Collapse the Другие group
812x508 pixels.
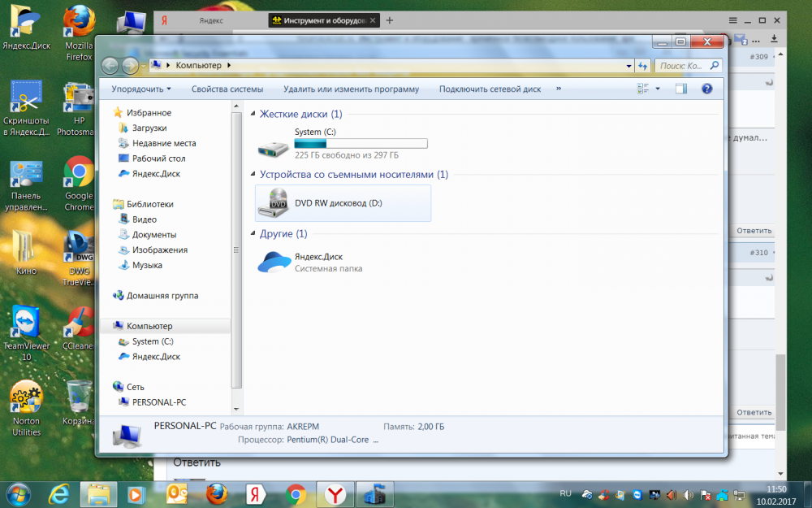click(x=253, y=233)
